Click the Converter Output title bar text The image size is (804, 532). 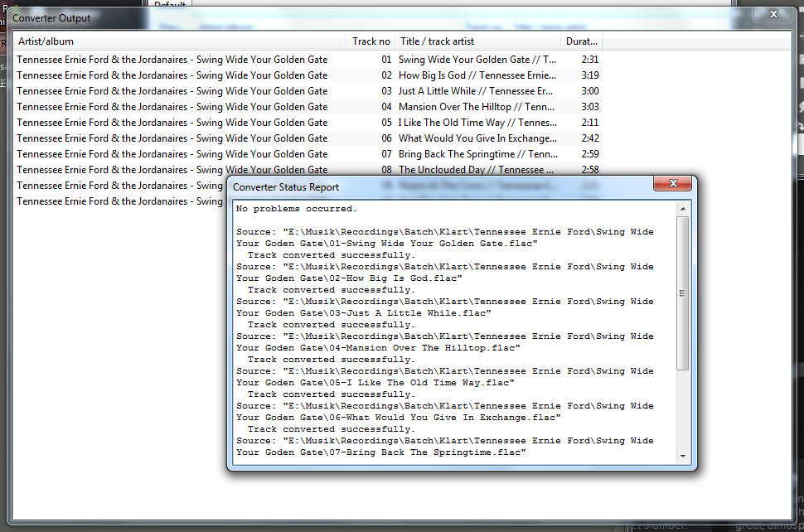coord(51,18)
